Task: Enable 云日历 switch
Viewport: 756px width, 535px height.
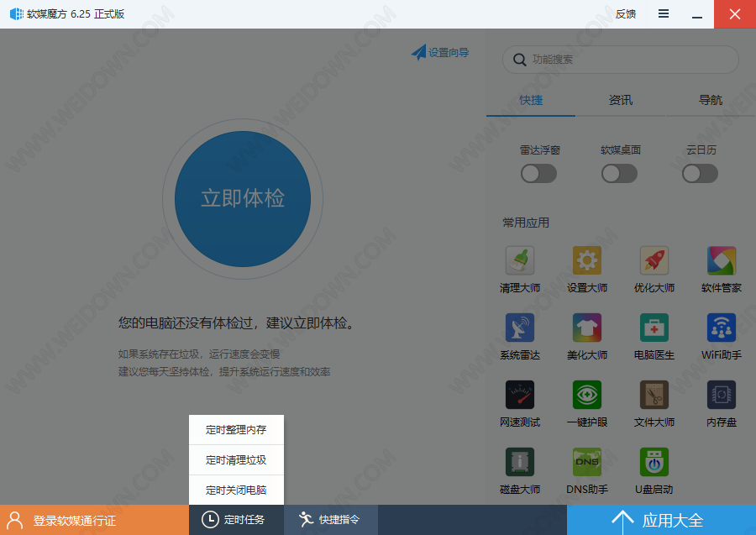Action: [700, 174]
